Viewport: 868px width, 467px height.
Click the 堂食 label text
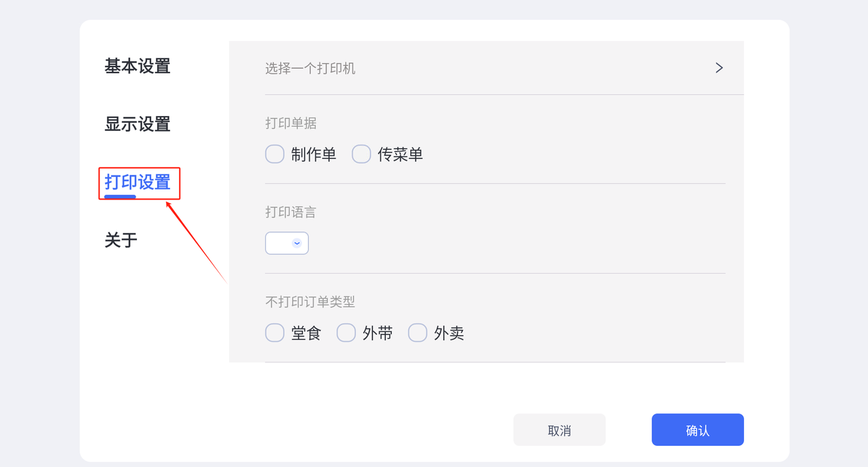coord(306,333)
